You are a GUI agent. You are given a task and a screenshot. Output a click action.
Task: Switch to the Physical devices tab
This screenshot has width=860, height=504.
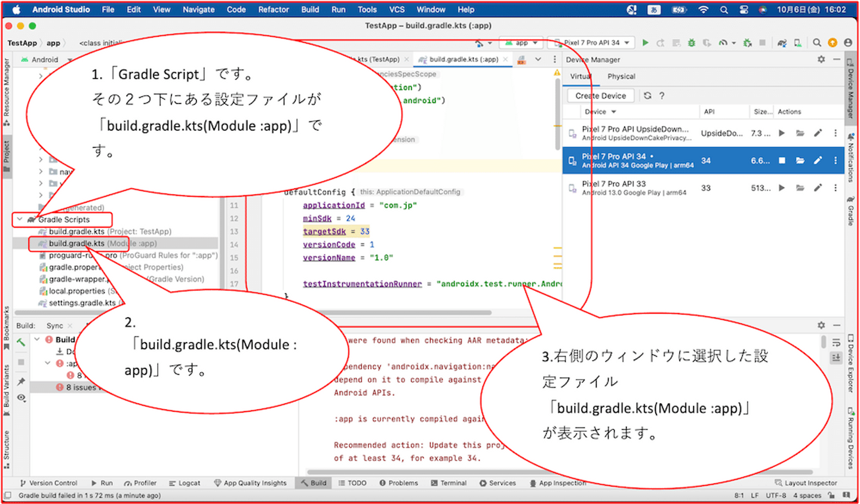pyautogui.click(x=621, y=76)
